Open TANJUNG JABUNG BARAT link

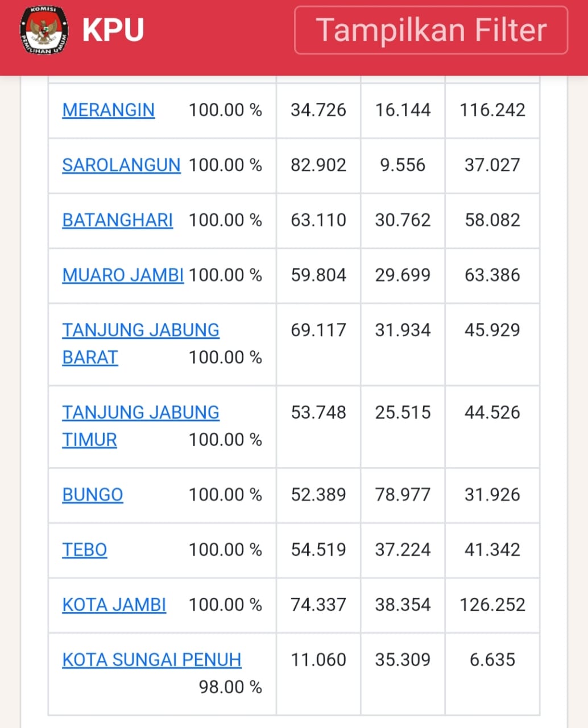[x=140, y=330]
